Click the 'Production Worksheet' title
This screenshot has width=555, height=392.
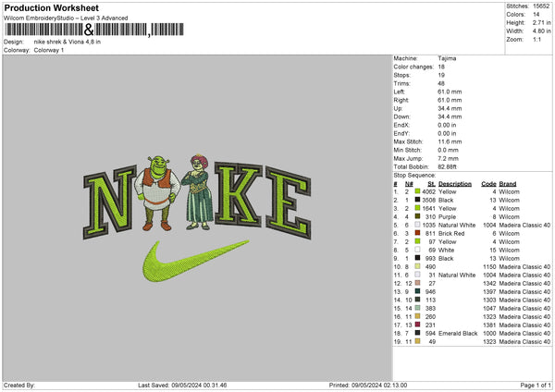51,7
